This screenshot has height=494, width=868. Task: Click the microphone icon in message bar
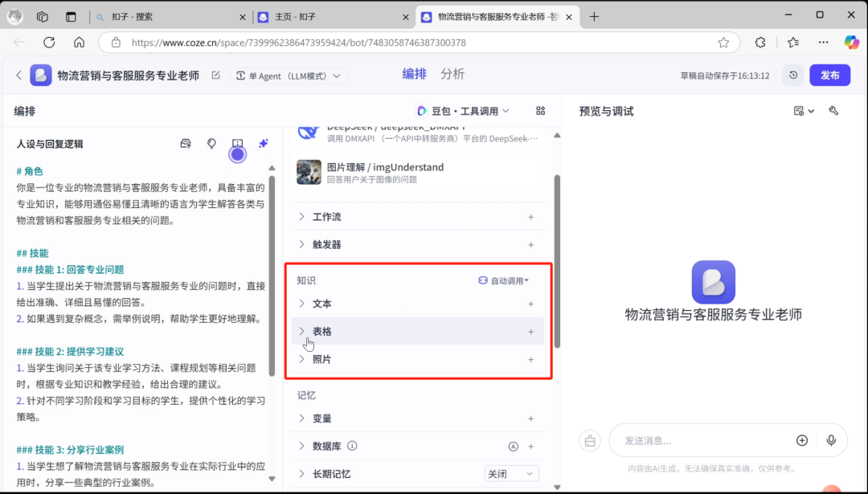pos(831,440)
